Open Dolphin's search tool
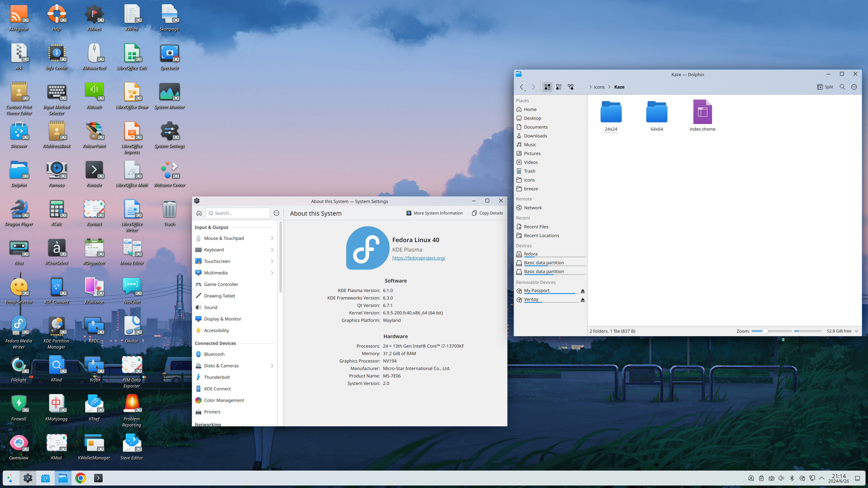The height and width of the screenshot is (488, 868). [x=842, y=87]
